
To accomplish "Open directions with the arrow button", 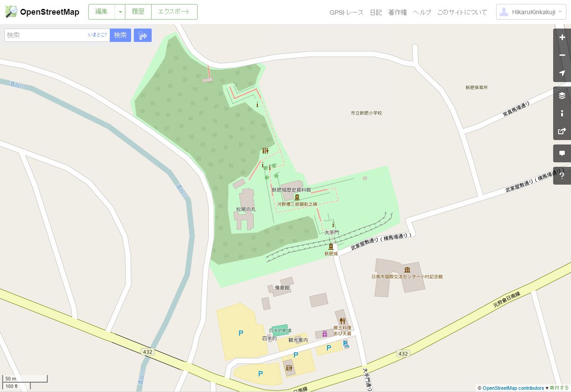I will pyautogui.click(x=143, y=35).
